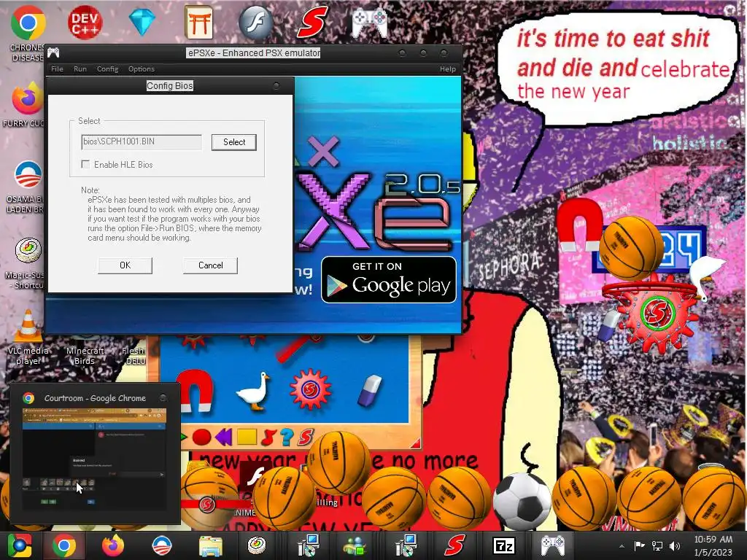Open the Run menu in ePSXe

tap(80, 69)
